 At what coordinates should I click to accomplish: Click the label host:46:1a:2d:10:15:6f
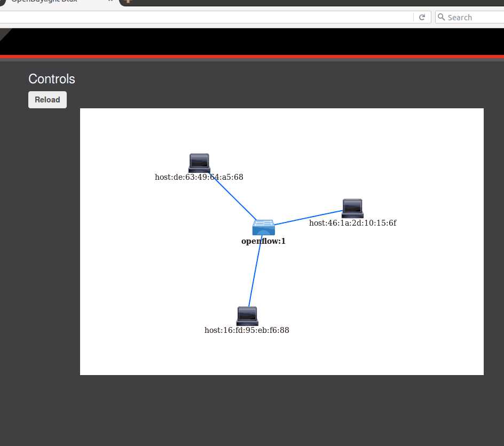pos(352,223)
